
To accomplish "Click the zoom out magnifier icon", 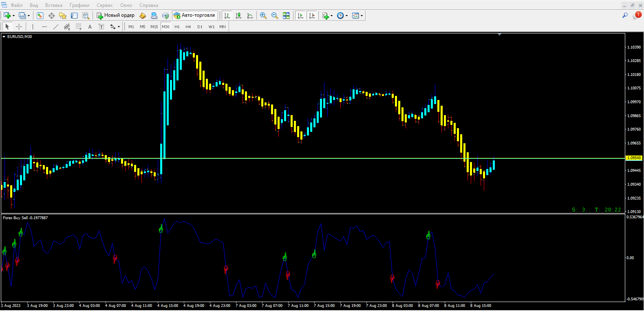I will [x=275, y=16].
